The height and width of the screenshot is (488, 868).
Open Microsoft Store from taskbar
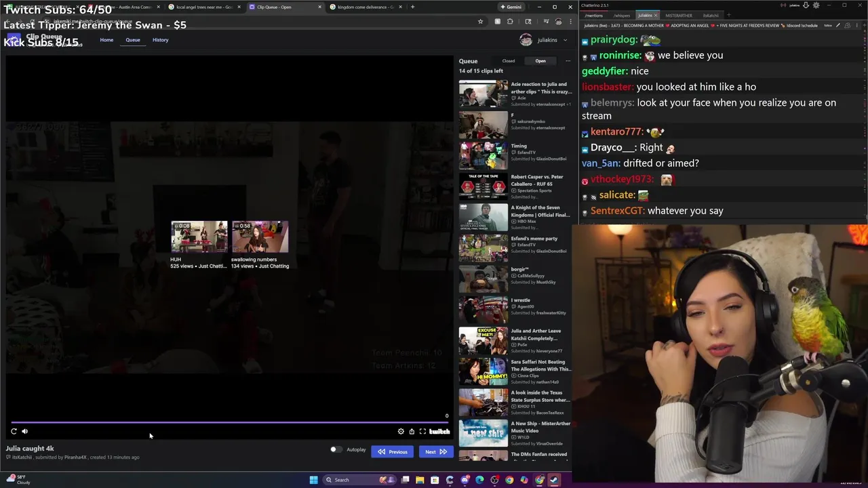(x=435, y=480)
